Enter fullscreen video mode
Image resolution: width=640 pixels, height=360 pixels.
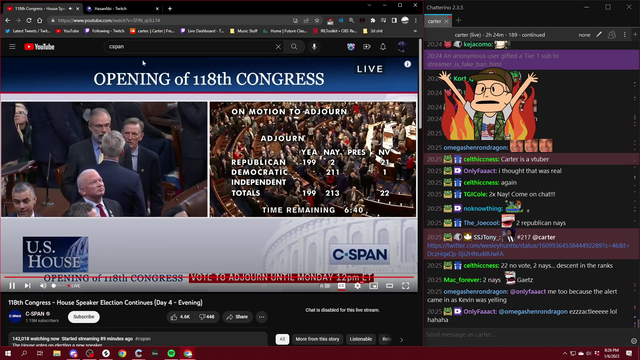click(405, 286)
